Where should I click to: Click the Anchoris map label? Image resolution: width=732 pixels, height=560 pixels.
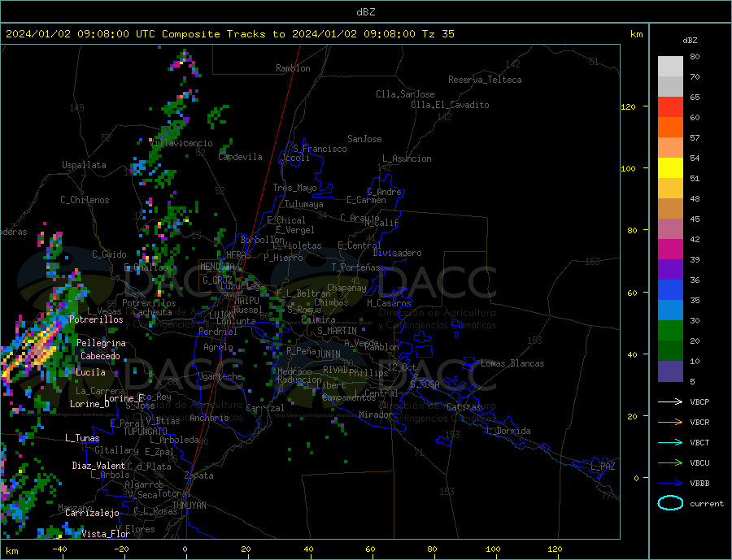[x=209, y=418]
